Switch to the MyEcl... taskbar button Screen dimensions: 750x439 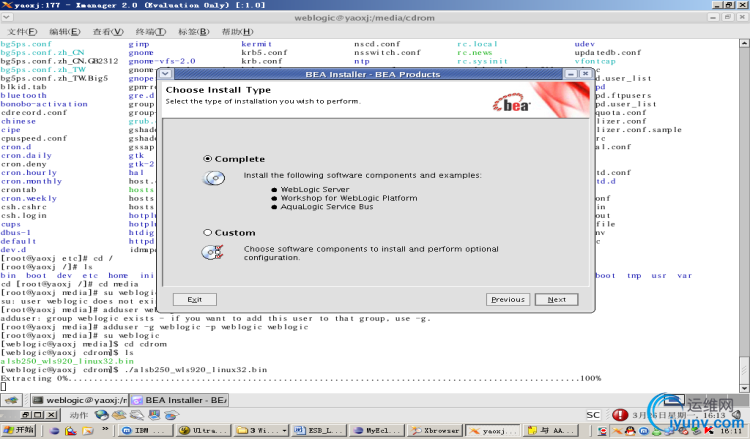coord(377,430)
